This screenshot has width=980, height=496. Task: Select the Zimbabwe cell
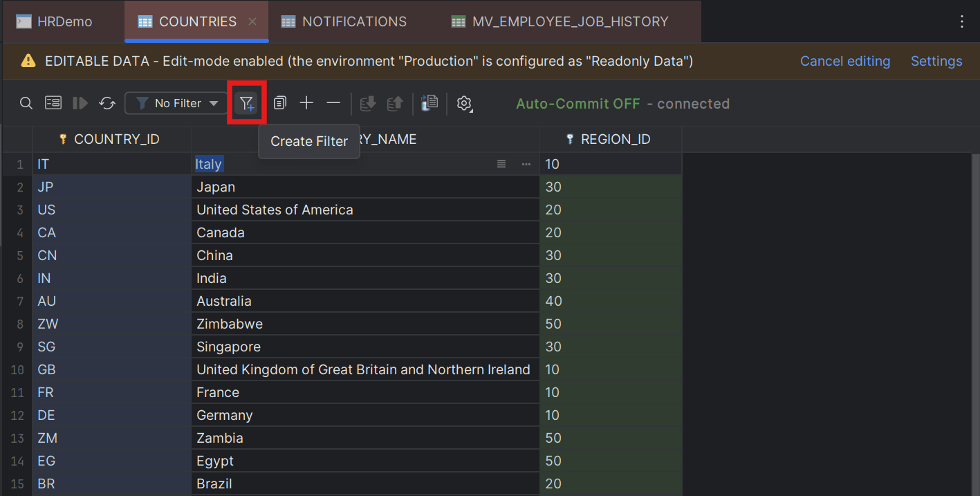coord(365,324)
